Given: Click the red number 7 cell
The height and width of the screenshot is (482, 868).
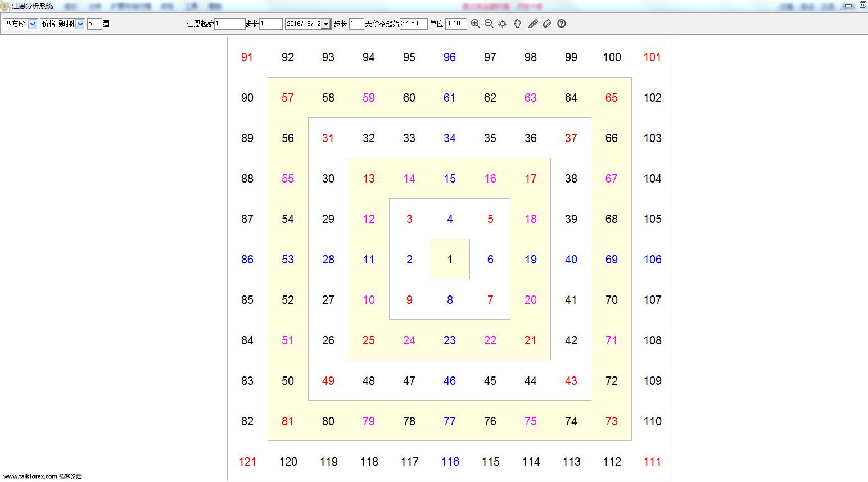Looking at the screenshot, I should pos(490,300).
